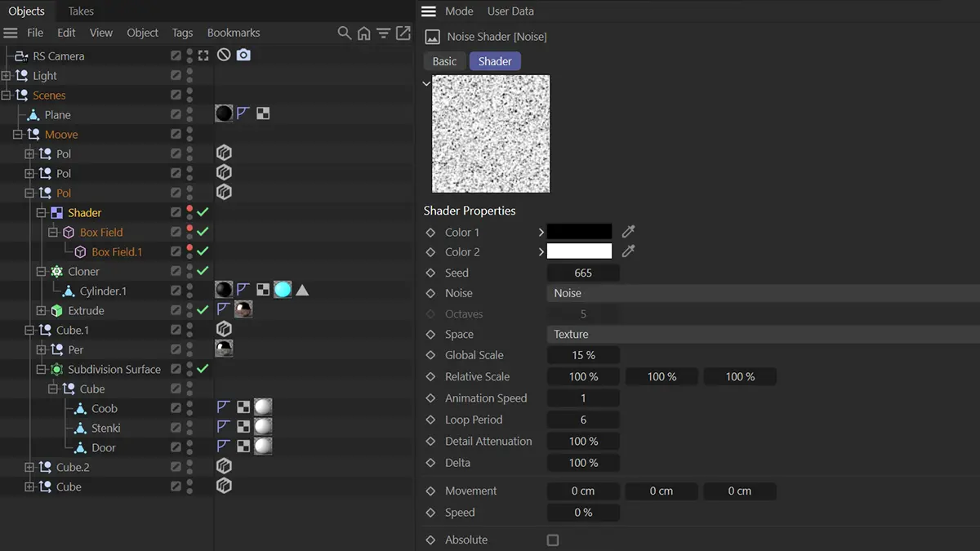Expand the Light object in tree
This screenshot has height=551, width=980.
(x=7, y=76)
